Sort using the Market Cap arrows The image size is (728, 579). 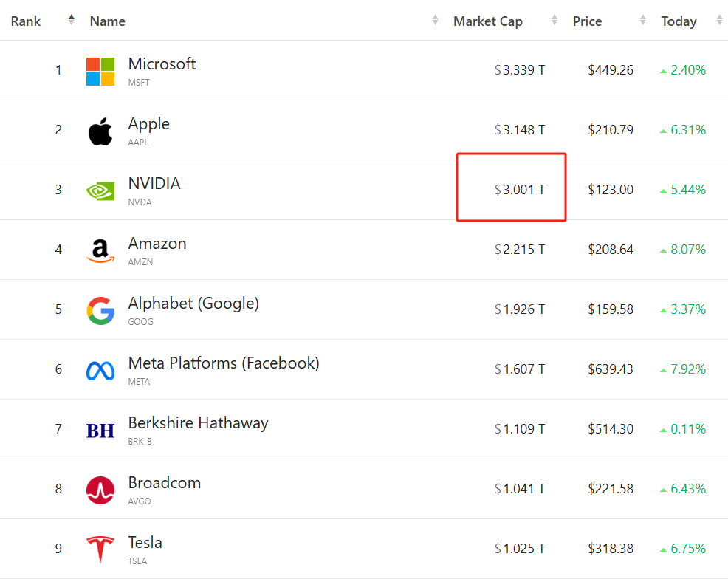coord(554,21)
